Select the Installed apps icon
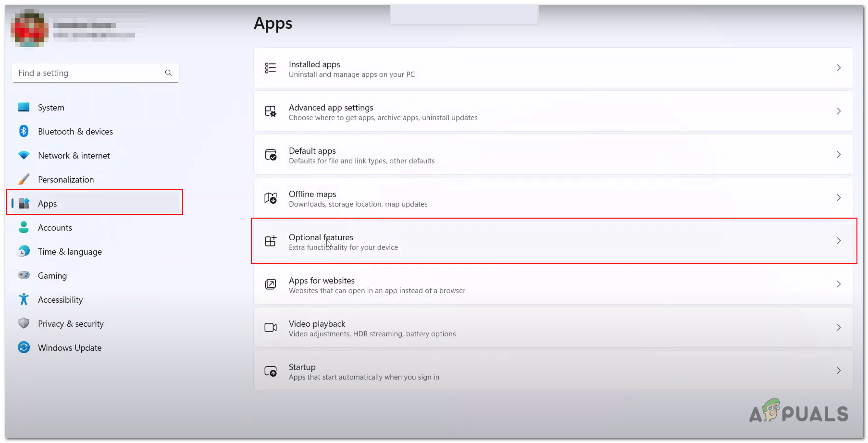Viewport: 868px width, 443px height. [x=271, y=68]
